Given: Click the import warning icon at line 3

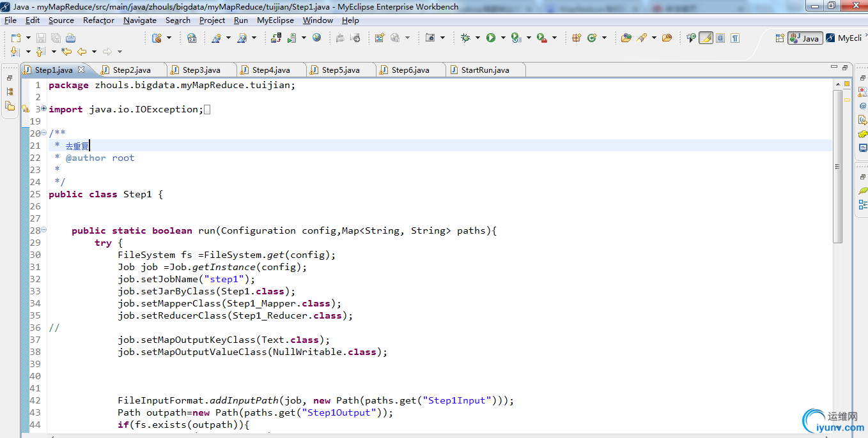Looking at the screenshot, I should point(26,109).
